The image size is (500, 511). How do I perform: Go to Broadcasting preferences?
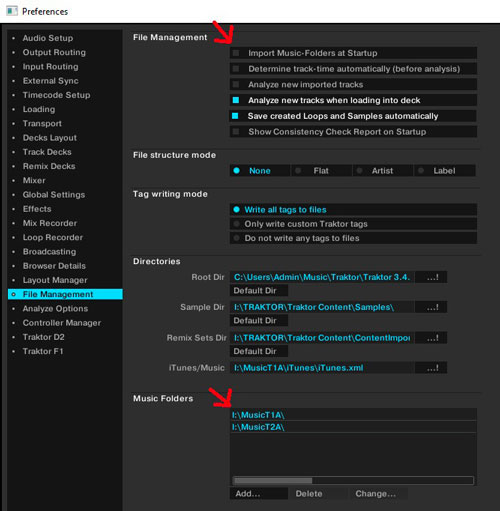(49, 252)
